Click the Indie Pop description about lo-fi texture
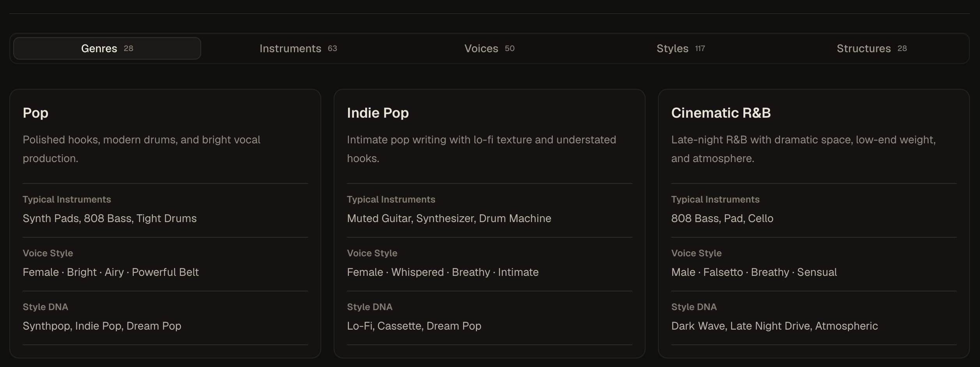980x367 pixels. click(x=481, y=149)
